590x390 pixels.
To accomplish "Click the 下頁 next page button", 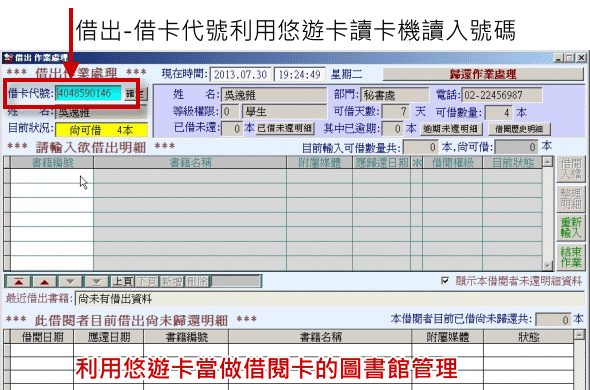I will pos(147,282).
